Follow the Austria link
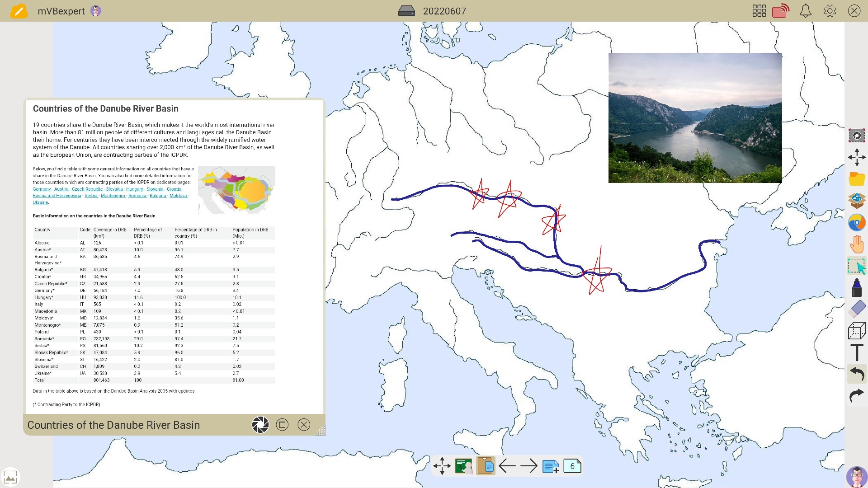Screen dimensions: 868x488 click(x=61, y=189)
